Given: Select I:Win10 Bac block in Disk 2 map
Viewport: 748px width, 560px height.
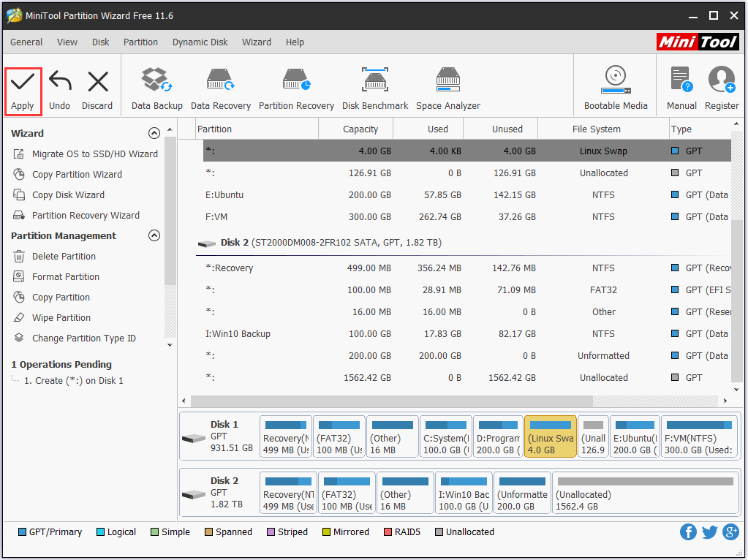Looking at the screenshot, I should (x=464, y=493).
